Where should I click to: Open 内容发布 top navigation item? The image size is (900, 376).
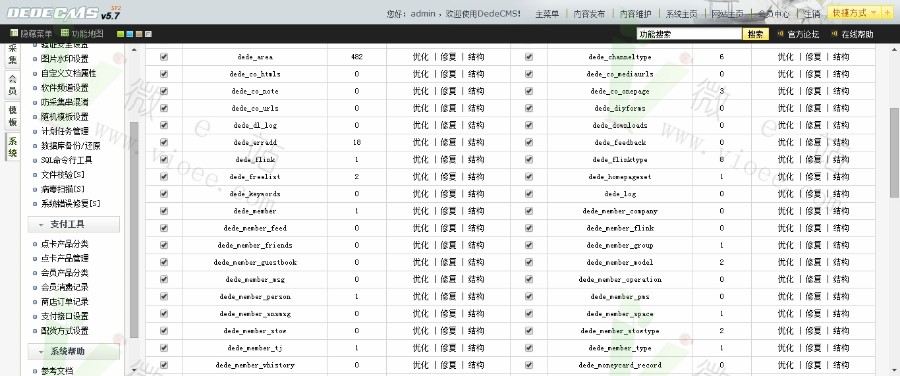(x=589, y=14)
